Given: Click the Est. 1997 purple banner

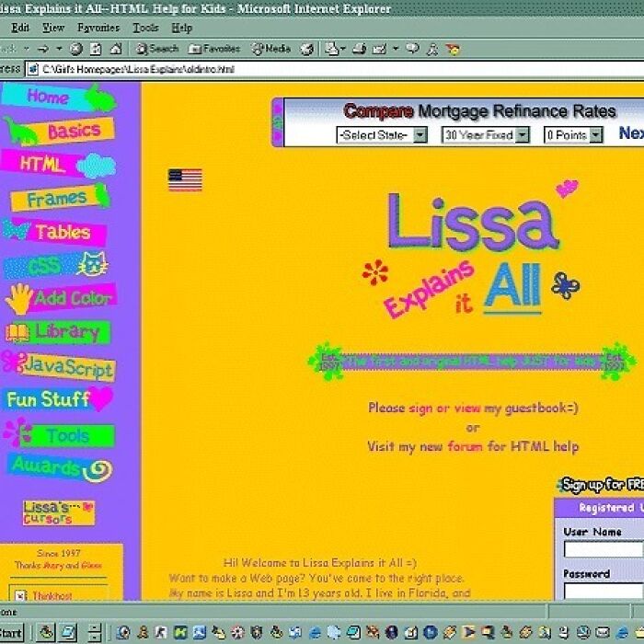Looking at the screenshot, I should click(472, 362).
